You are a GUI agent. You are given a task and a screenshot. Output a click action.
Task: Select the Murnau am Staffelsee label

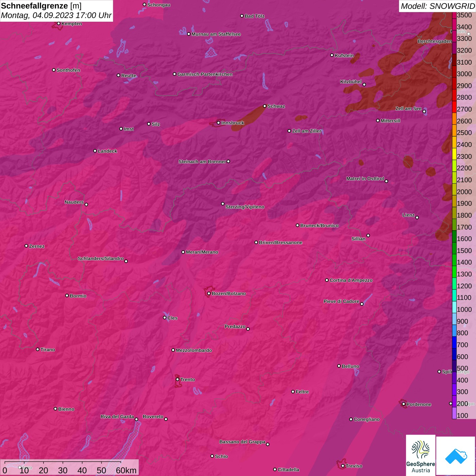tap(216, 34)
